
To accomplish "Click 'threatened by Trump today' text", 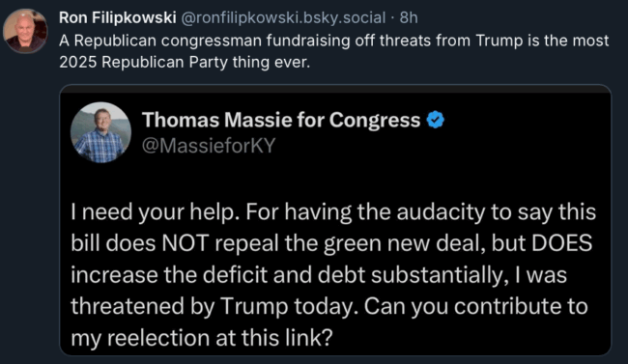I will [214, 307].
